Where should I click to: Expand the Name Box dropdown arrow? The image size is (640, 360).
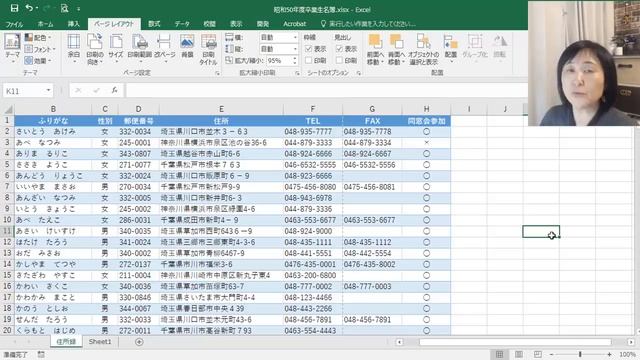48,91
